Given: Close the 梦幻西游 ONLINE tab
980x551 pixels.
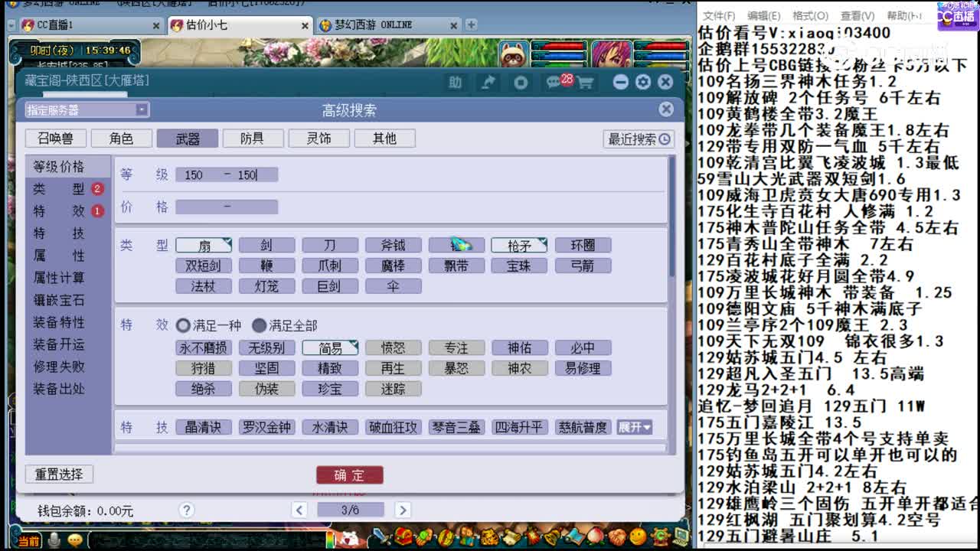Looking at the screenshot, I should pyautogui.click(x=455, y=25).
